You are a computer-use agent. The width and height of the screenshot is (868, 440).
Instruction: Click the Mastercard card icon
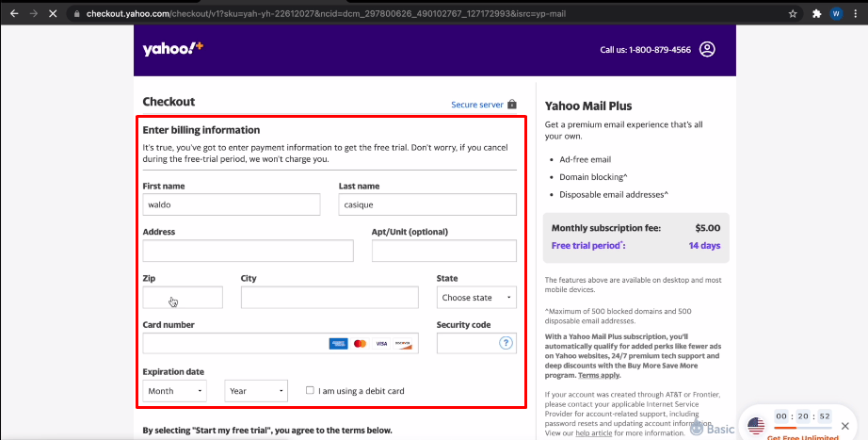pyautogui.click(x=360, y=344)
